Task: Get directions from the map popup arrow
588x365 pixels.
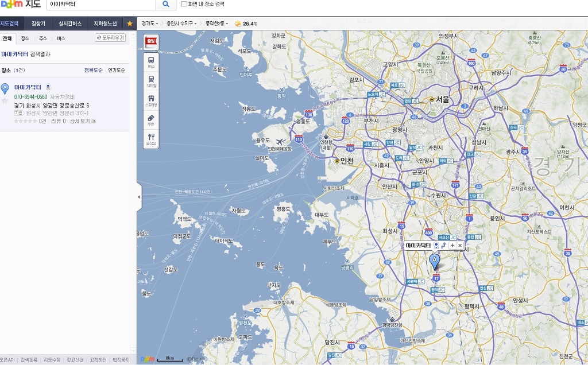Action: click(444, 246)
